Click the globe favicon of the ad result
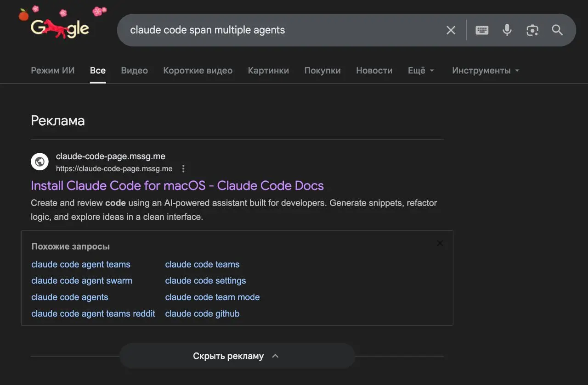Viewport: 588px width, 385px height. point(40,162)
